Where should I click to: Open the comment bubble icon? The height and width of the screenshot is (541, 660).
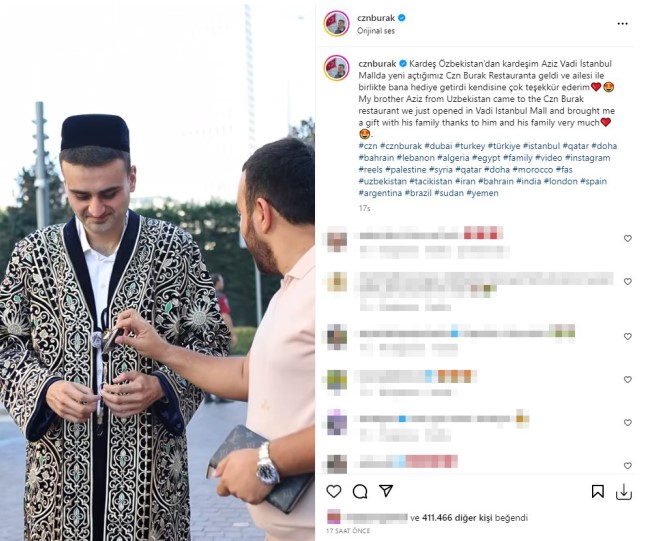pyautogui.click(x=360, y=491)
